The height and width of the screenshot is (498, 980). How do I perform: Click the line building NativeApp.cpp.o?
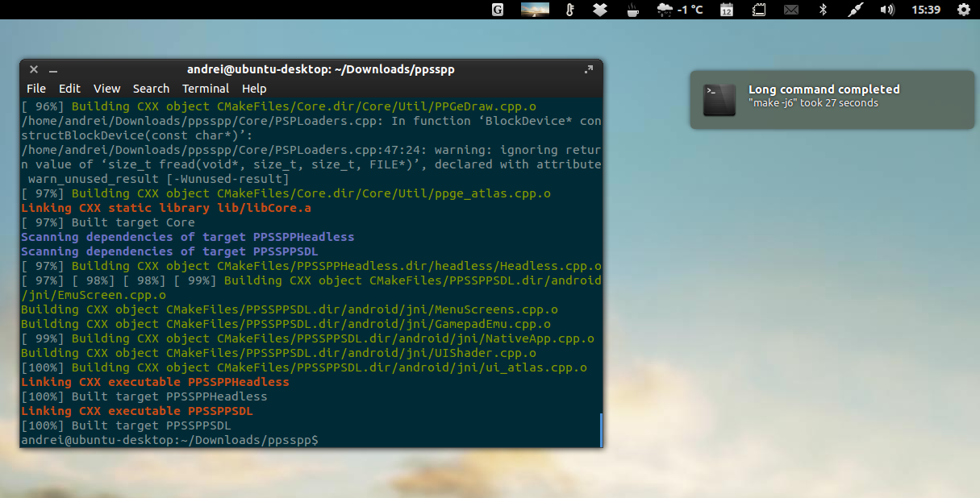coord(307,338)
